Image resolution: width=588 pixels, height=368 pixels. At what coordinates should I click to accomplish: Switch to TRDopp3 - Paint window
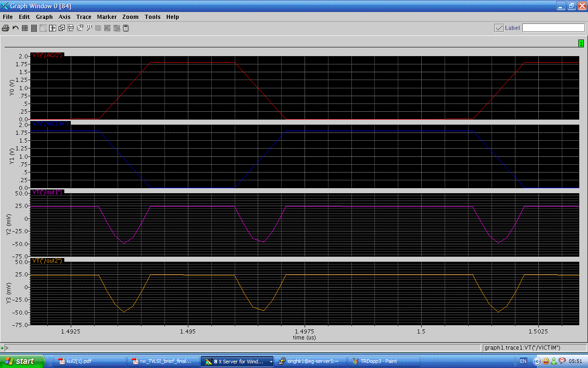(x=384, y=362)
